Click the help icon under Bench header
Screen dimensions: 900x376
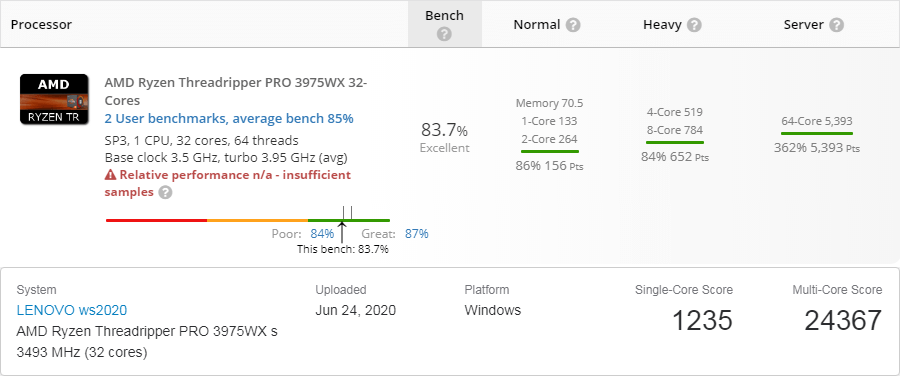pos(444,34)
